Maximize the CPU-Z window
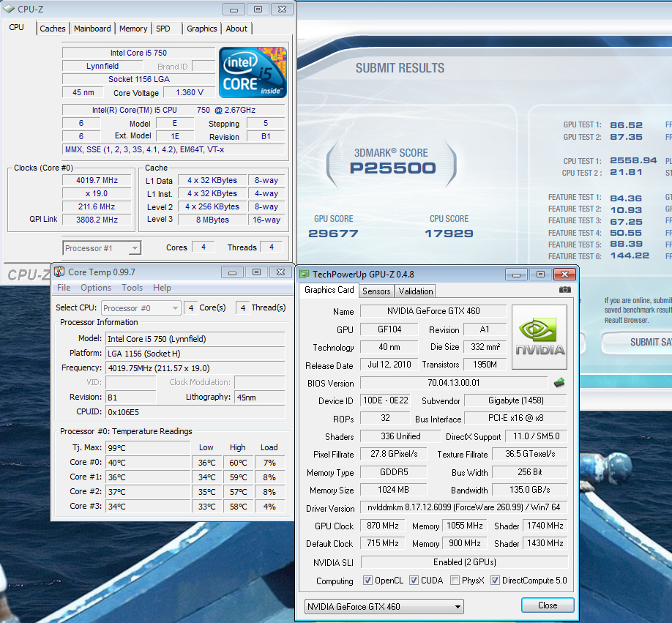Image resolution: width=672 pixels, height=623 pixels. point(258,10)
